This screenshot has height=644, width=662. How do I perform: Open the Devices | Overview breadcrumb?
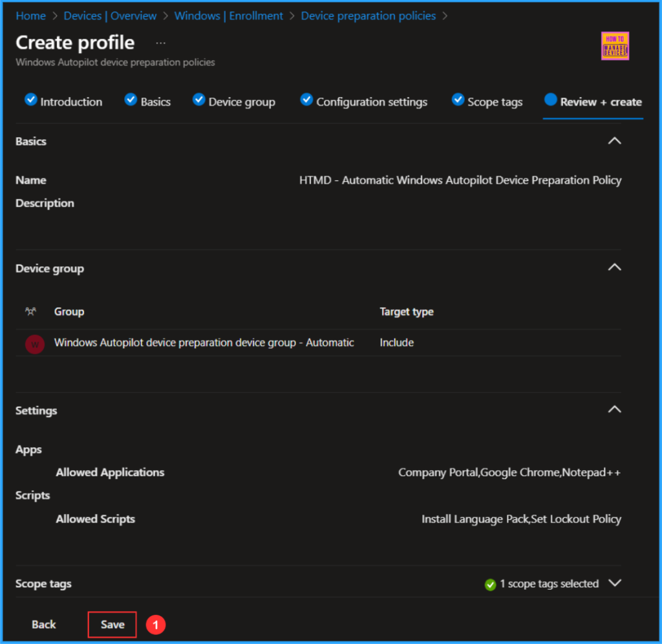pyautogui.click(x=110, y=16)
